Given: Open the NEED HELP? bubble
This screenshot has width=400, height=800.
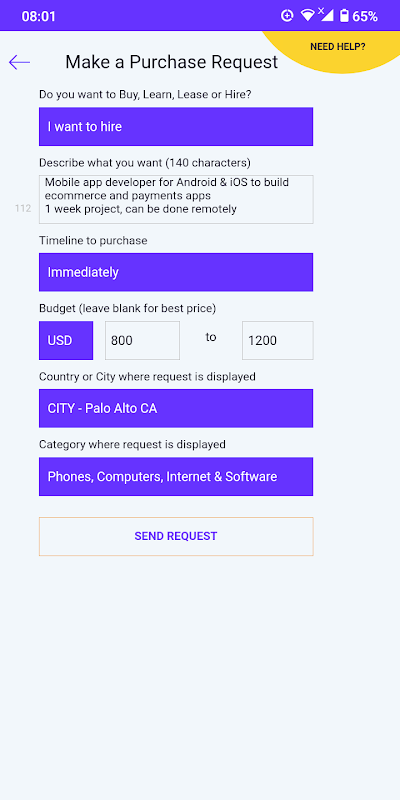Looking at the screenshot, I should pos(337,47).
